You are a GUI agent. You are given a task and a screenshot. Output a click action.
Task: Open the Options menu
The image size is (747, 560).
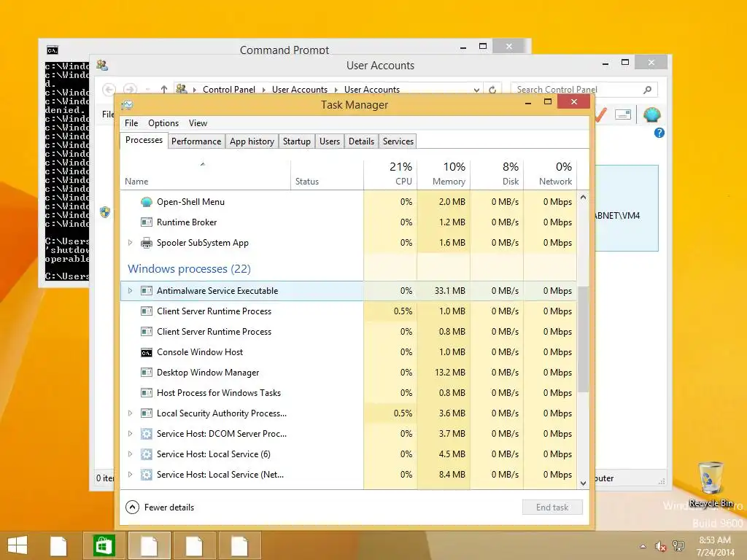tap(163, 122)
